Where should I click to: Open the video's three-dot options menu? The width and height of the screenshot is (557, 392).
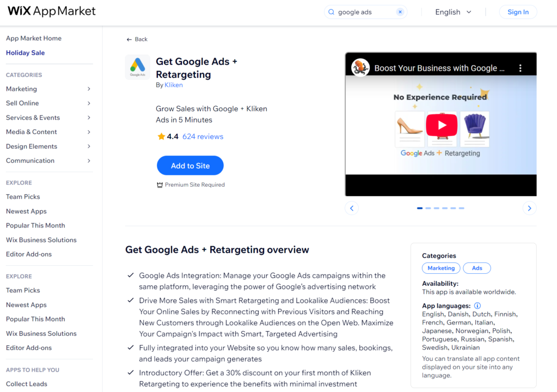pos(520,68)
